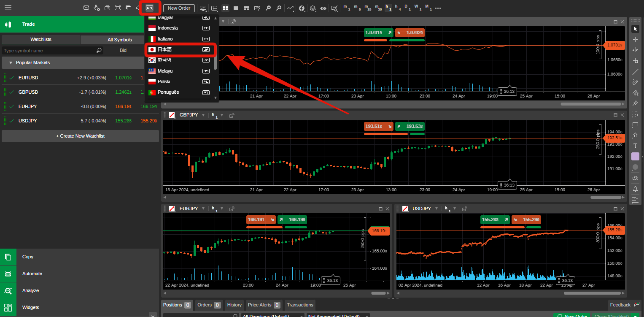Open the EN language selector

pos(149,8)
